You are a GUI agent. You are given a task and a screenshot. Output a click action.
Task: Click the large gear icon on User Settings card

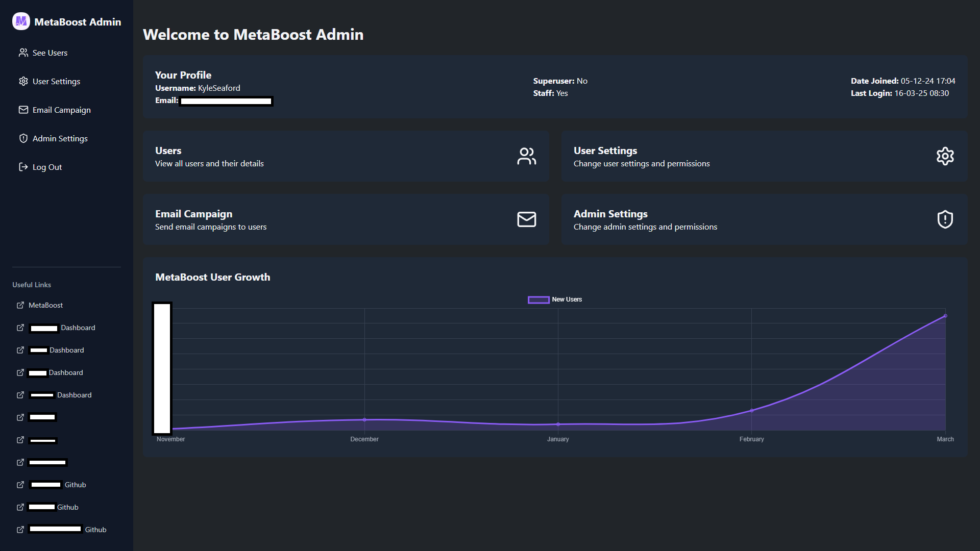click(945, 156)
